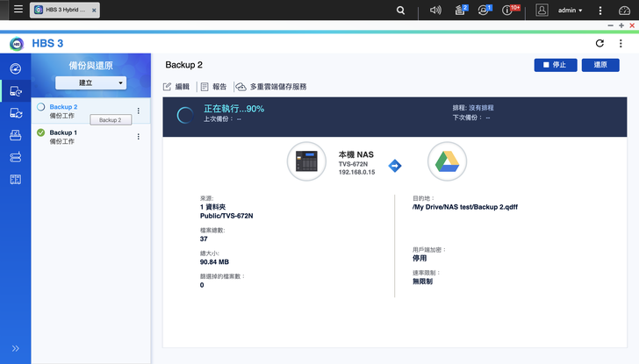Open Backup 2 job three-dot menu
This screenshot has height=364, width=639.
[x=138, y=111]
